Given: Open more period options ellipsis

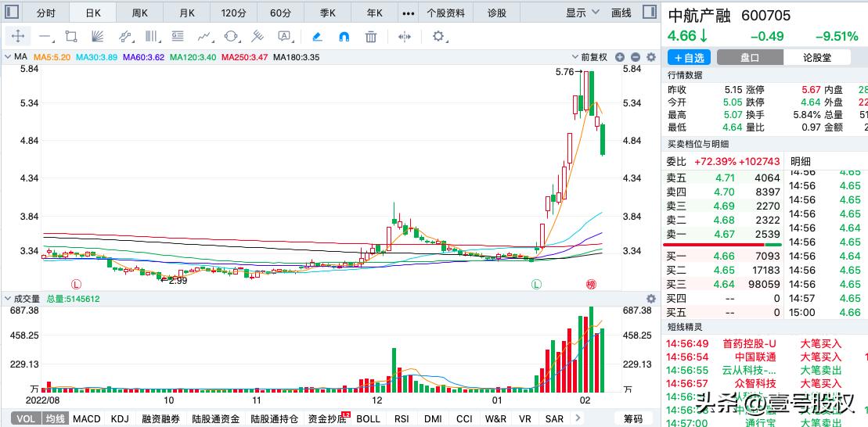Looking at the screenshot, I should [409, 13].
